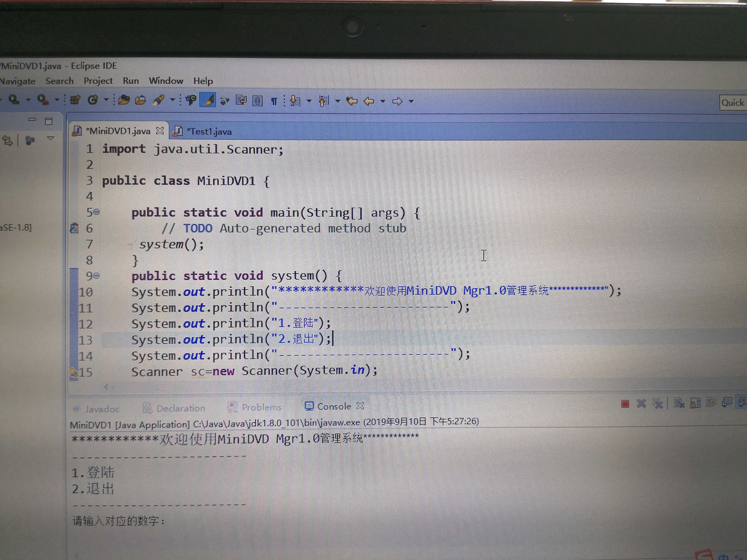
Task: Toggle the console Scroll Lock icon
Action: [695, 403]
